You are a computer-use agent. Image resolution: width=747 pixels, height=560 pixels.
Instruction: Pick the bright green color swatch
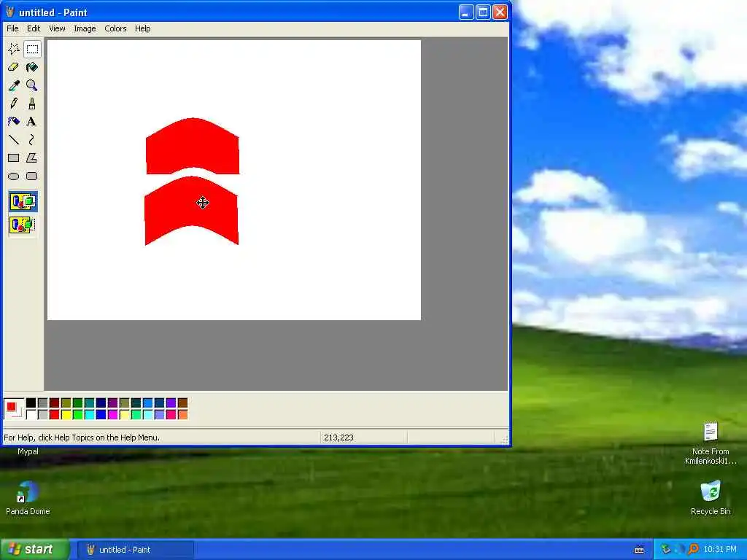[x=77, y=415]
